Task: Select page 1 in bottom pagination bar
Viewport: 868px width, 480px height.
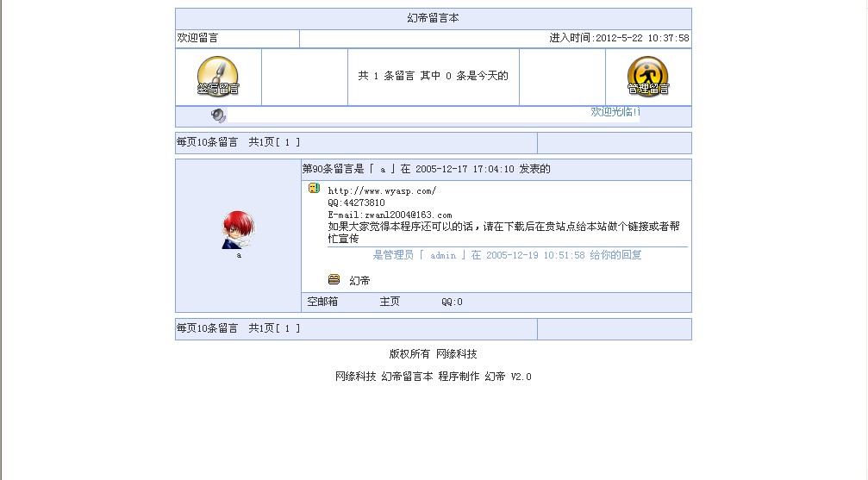Action: click(x=287, y=328)
